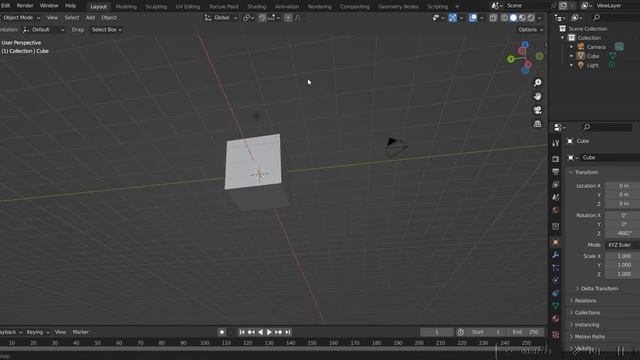The height and width of the screenshot is (360, 640).
Task: Switch to the UV Editing workspace tab
Action: click(x=188, y=7)
